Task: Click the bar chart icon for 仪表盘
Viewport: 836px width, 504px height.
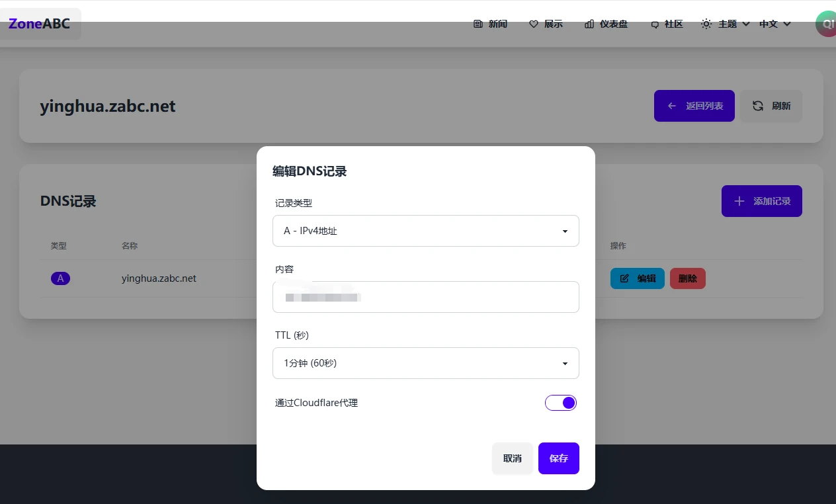Action: tap(589, 24)
